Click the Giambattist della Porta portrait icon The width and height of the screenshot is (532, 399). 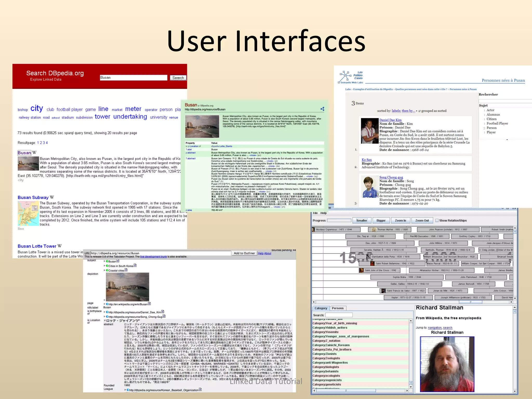(x=368, y=257)
